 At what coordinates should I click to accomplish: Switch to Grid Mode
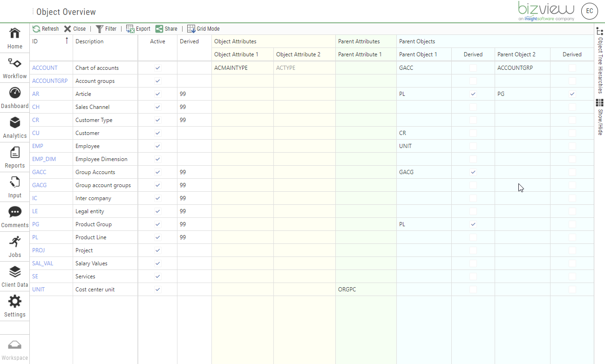[203, 28]
